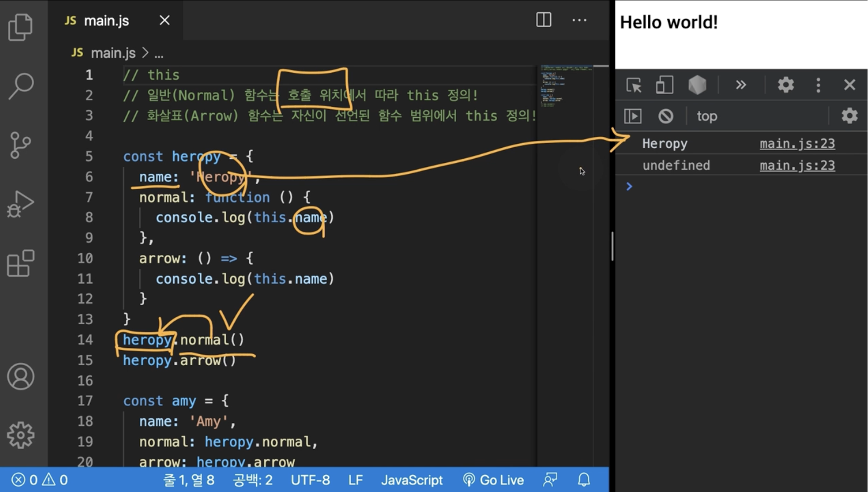This screenshot has height=492, width=868.
Task: Click the '// this' comment on line 1
Action: tap(151, 75)
